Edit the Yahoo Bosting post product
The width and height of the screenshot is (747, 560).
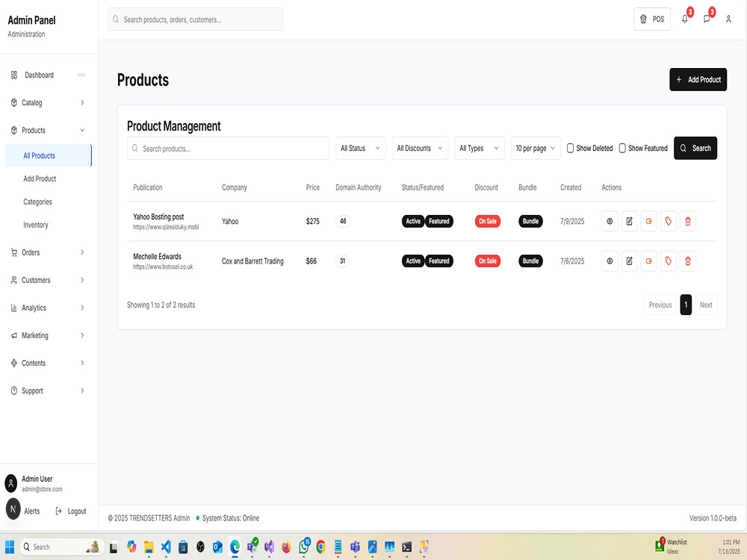point(629,222)
